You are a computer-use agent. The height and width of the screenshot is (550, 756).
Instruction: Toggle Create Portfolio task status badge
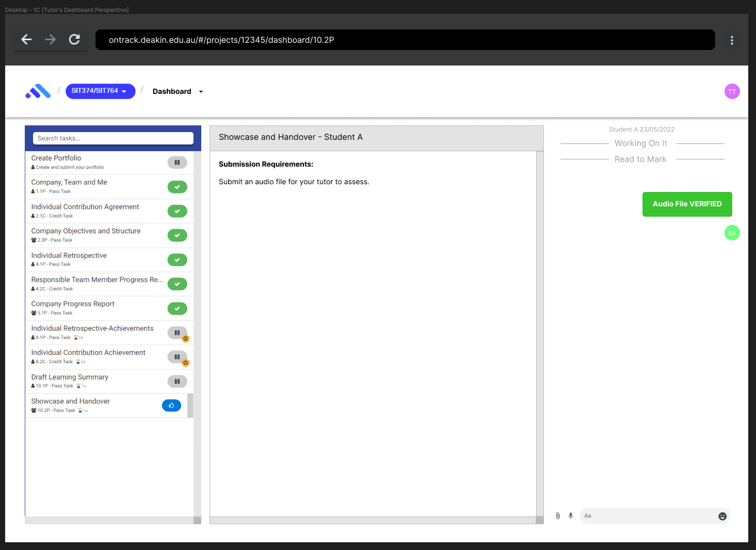pyautogui.click(x=177, y=163)
